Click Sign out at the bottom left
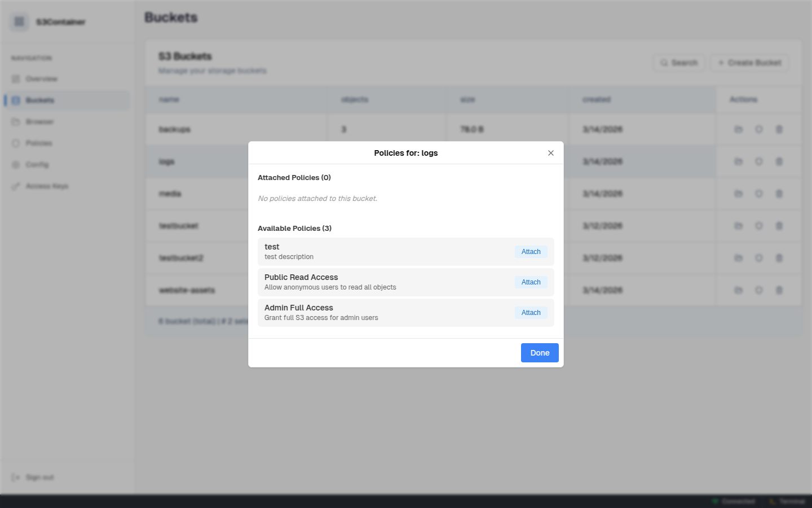 (34, 477)
